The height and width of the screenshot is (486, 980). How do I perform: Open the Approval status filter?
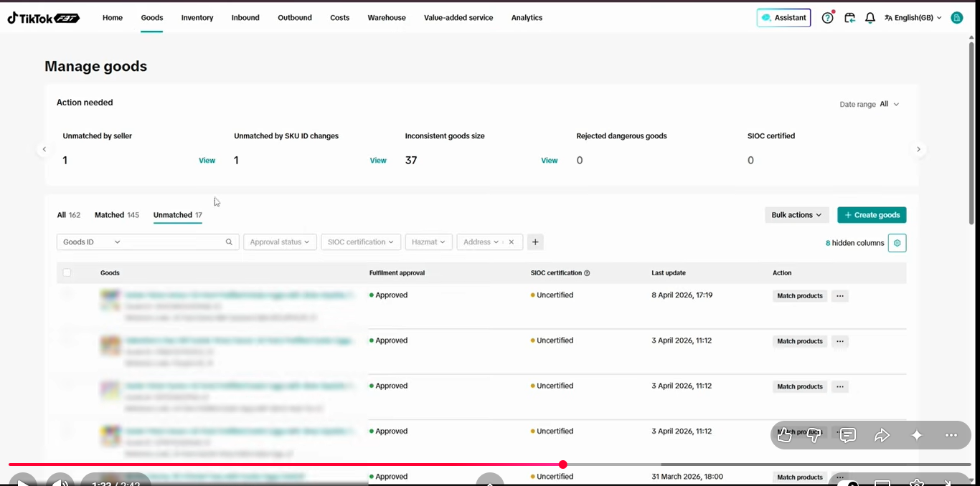(280, 242)
